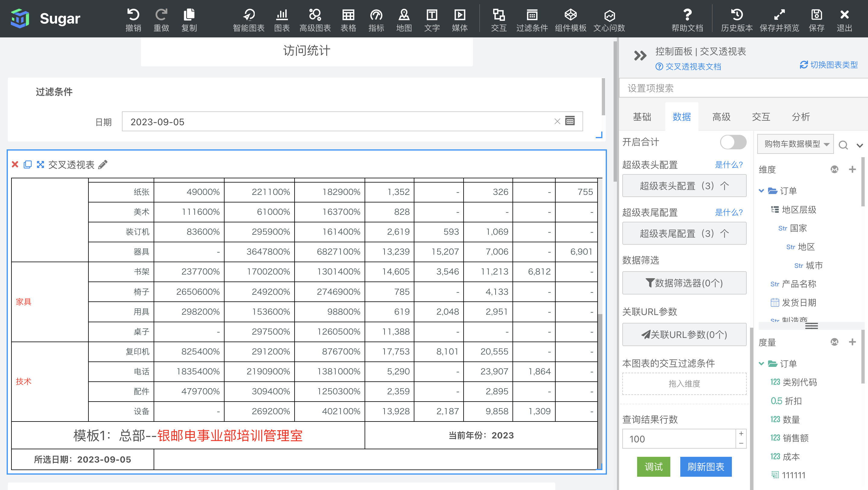Screen dimensions: 868x490
Task: Select the 产品名称 dimension item
Action: pyautogui.click(x=793, y=284)
